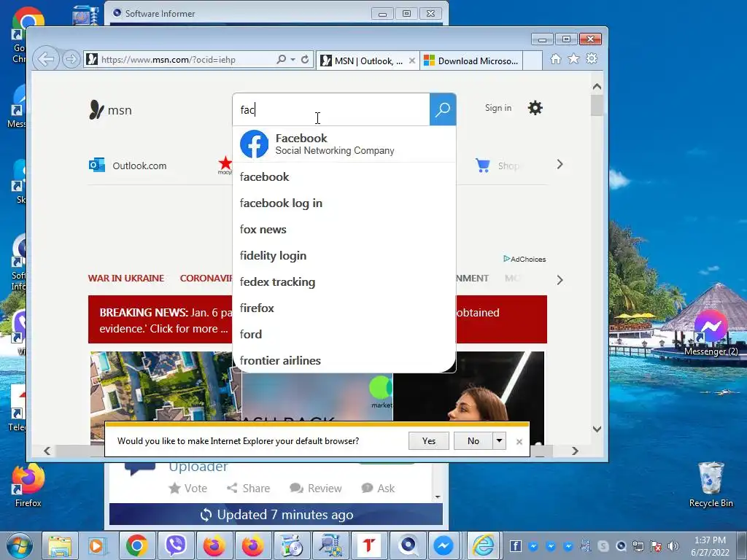
Task: Choose 'firefox' search suggestion
Action: click(344, 308)
